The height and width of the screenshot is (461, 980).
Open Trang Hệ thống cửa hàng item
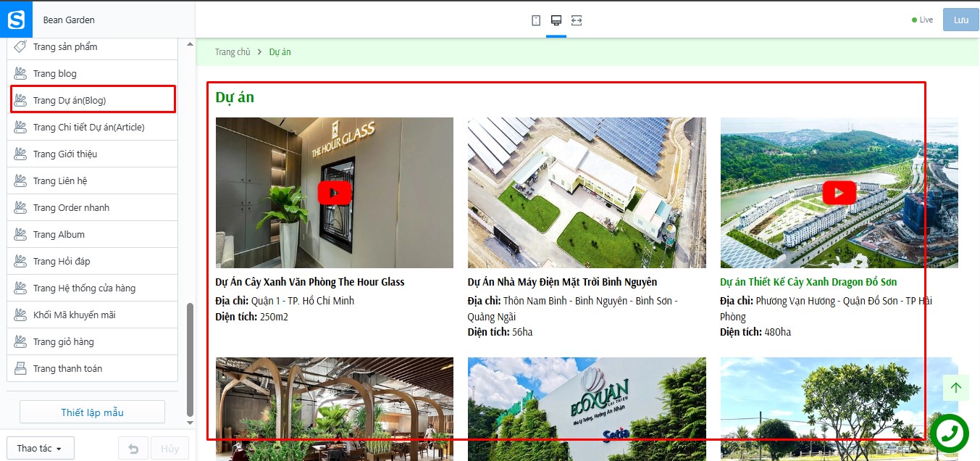[x=93, y=288]
